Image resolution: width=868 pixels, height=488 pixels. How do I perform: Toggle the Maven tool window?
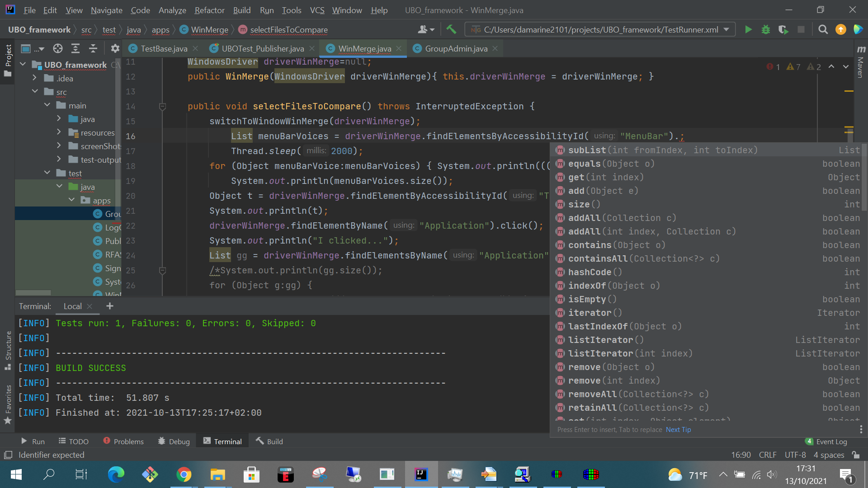click(x=861, y=67)
